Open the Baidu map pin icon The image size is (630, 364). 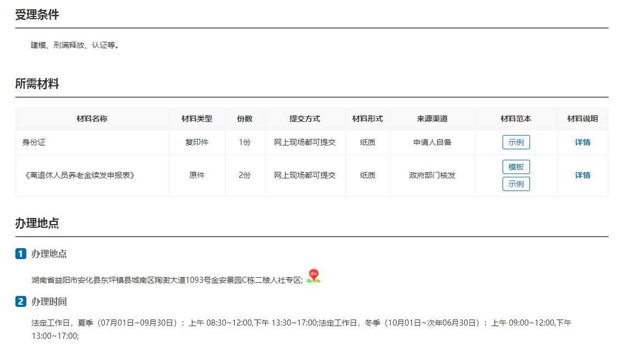tap(314, 276)
